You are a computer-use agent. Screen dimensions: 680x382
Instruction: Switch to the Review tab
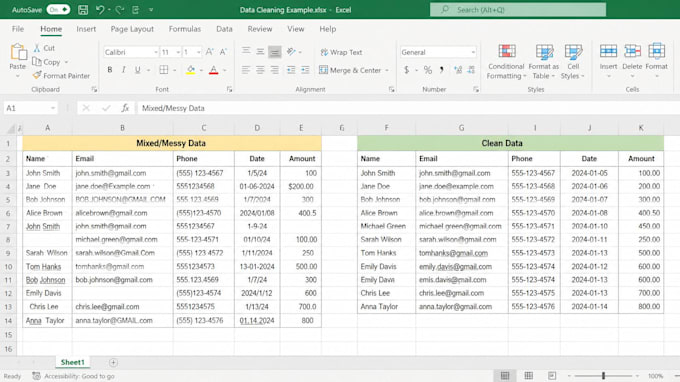click(260, 29)
